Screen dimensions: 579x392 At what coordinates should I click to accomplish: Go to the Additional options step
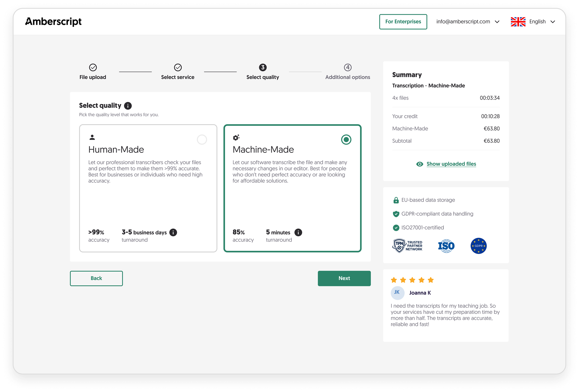348,72
